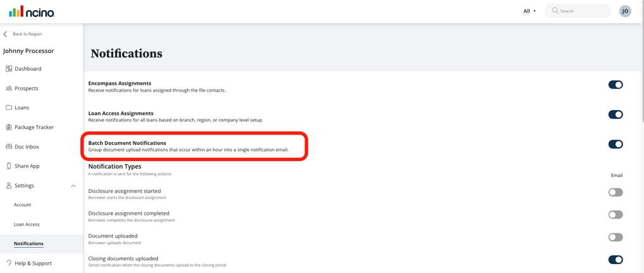Click the Share App phone icon

[9, 166]
